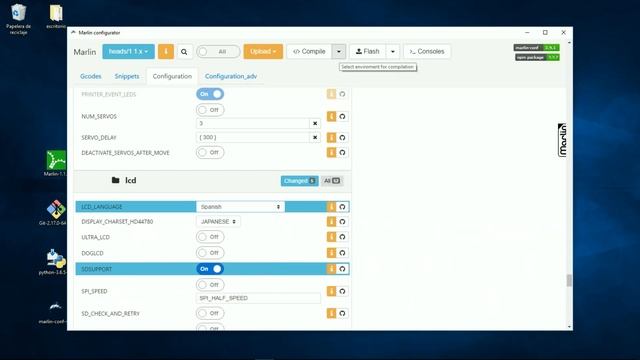
Task: Click the Marlin brand title
Action: (84, 52)
